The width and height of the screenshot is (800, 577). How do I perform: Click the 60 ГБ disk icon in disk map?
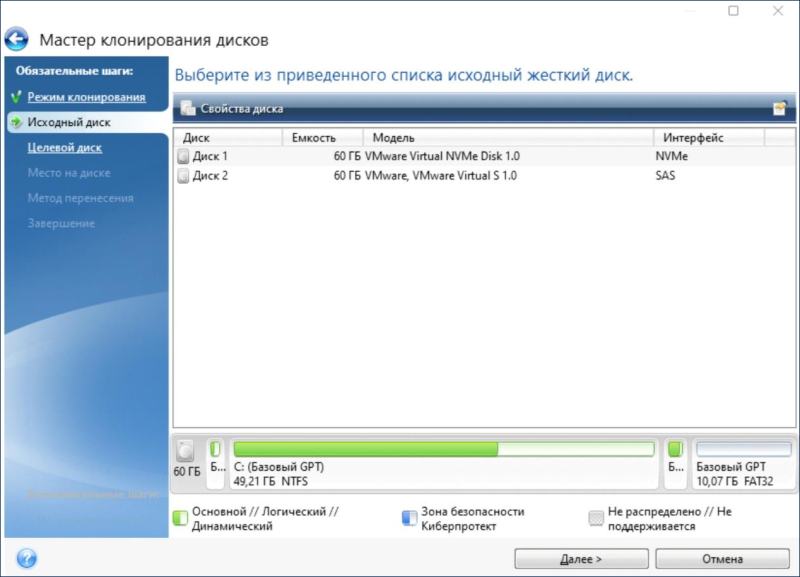186,451
